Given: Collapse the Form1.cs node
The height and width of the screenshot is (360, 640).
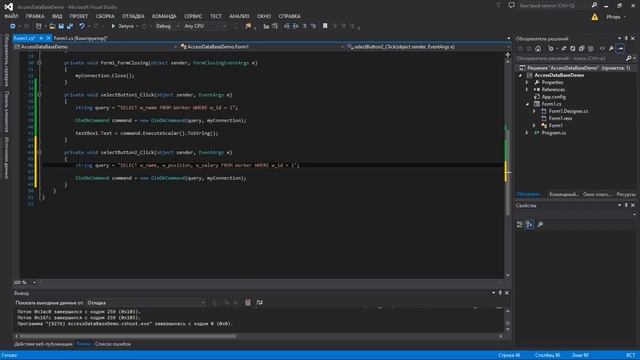Looking at the screenshot, I should coord(527,104).
